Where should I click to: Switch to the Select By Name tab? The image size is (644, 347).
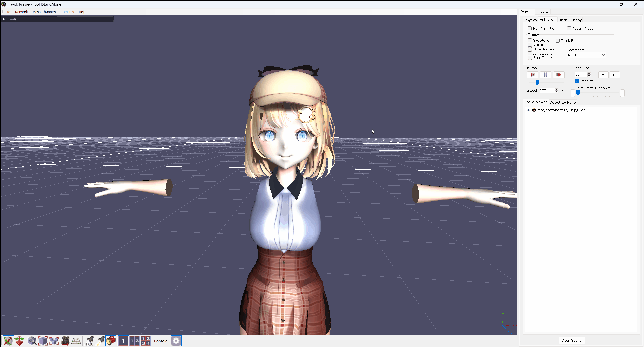click(563, 102)
